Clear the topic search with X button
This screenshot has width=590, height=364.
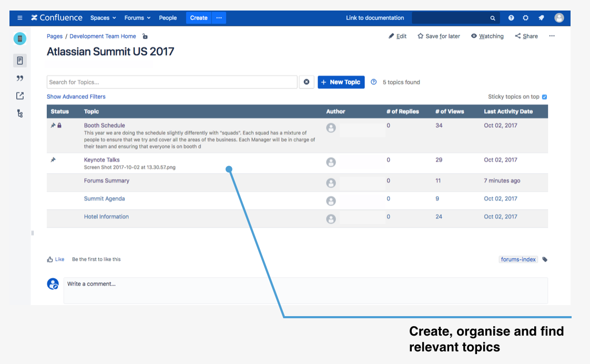click(307, 82)
